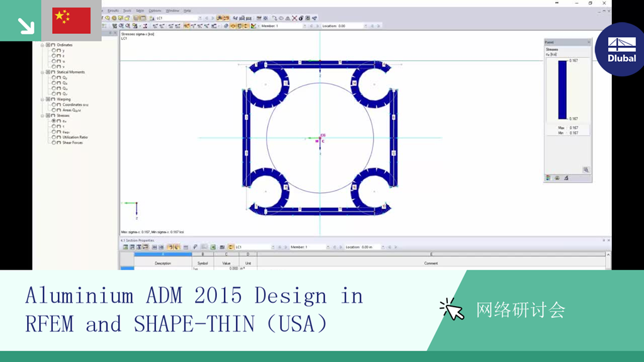This screenshot has width=644, height=362.
Task: Click the eye-shaped view toolbar icon
Action: click(x=281, y=18)
